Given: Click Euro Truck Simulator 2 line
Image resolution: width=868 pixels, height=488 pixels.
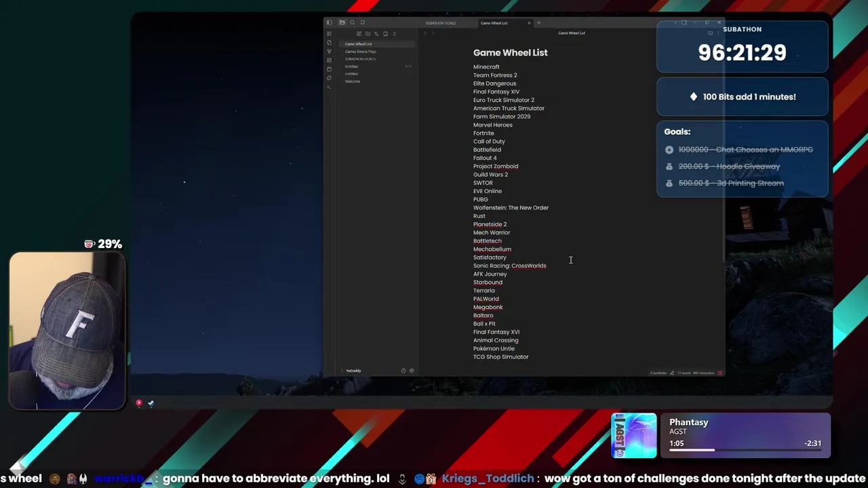Looking at the screenshot, I should [x=504, y=100].
